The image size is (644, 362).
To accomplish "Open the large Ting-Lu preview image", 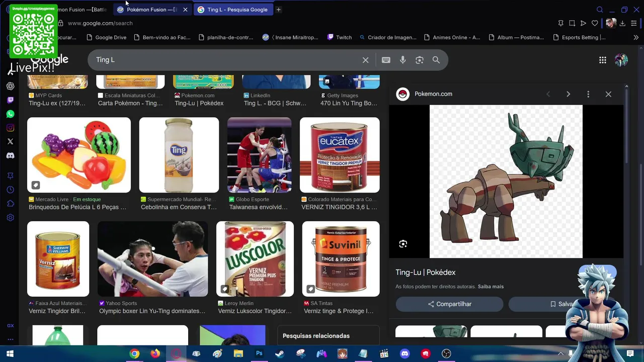I will tap(506, 181).
